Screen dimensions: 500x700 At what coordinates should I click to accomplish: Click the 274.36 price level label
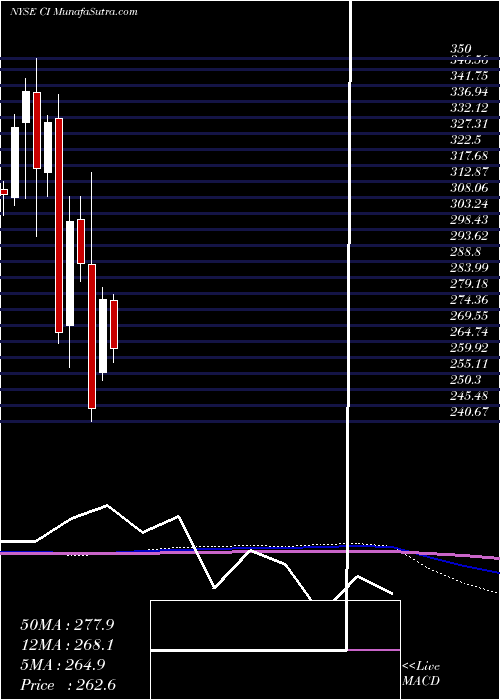coord(469,300)
